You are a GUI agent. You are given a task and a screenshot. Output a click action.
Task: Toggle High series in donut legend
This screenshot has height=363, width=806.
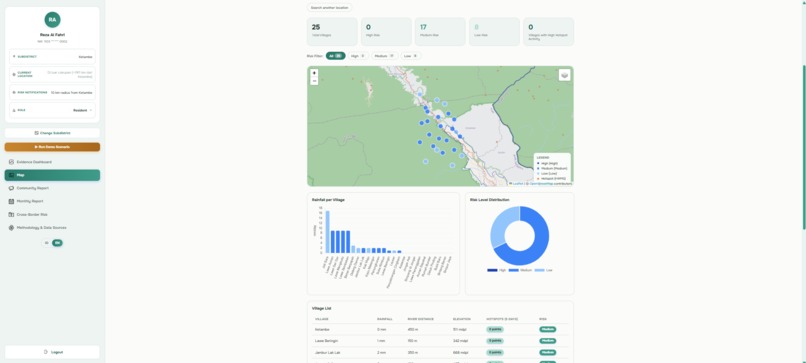(x=497, y=270)
